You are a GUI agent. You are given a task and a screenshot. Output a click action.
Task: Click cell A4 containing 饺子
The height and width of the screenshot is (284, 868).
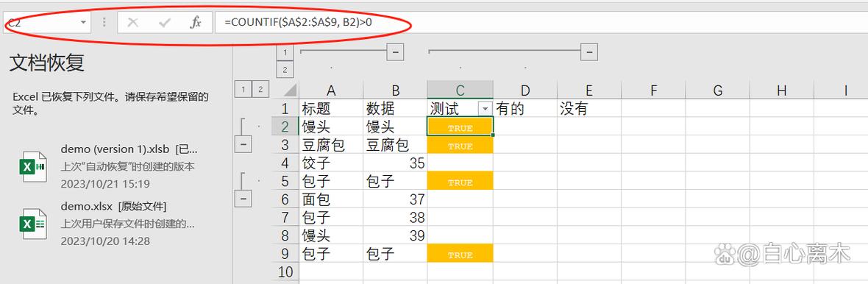pos(331,163)
